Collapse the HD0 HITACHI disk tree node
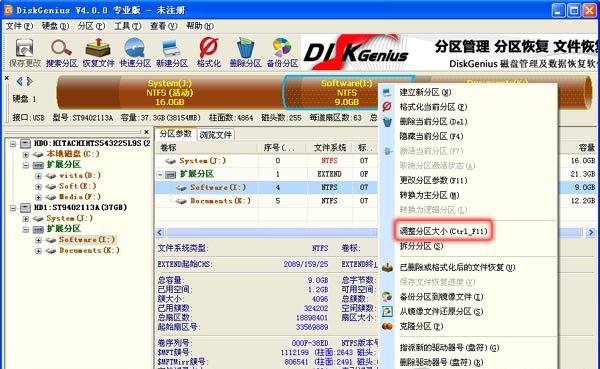The width and height of the screenshot is (600, 369). (13, 144)
